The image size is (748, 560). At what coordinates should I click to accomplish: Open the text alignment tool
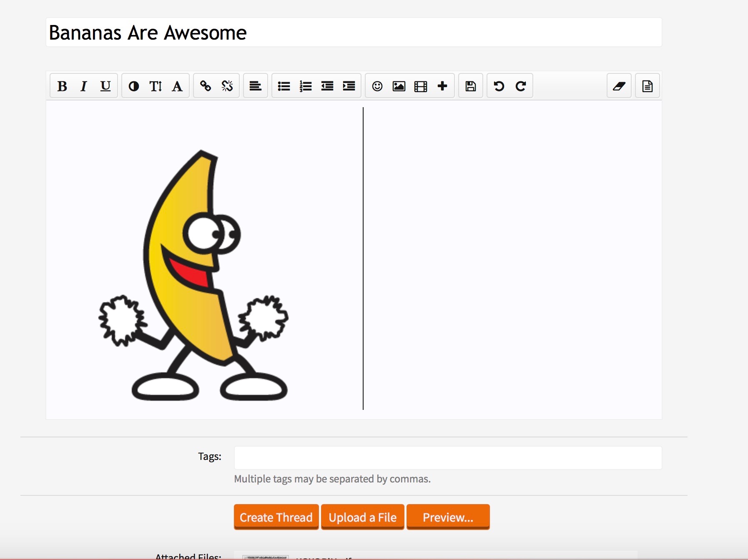(x=256, y=86)
